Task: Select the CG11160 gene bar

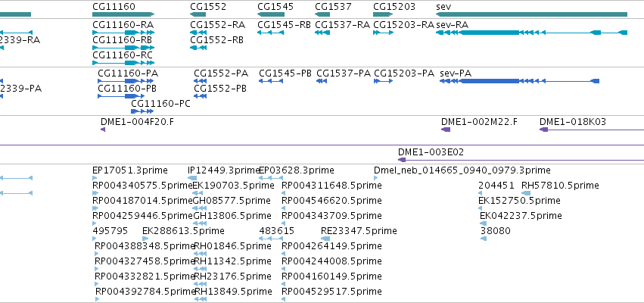Action: pyautogui.click(x=123, y=14)
